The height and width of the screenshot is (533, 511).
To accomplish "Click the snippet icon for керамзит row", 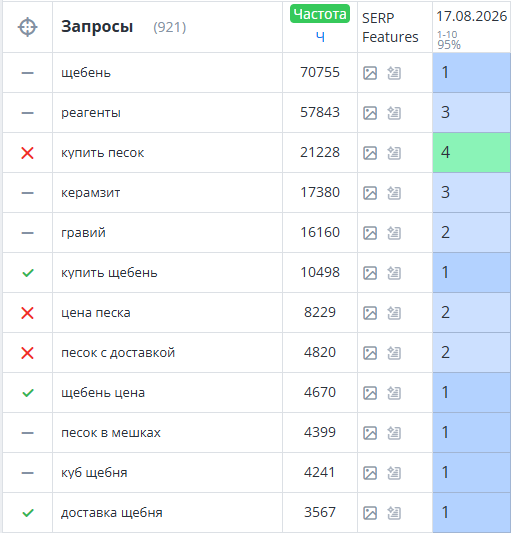I will pyautogui.click(x=394, y=193).
